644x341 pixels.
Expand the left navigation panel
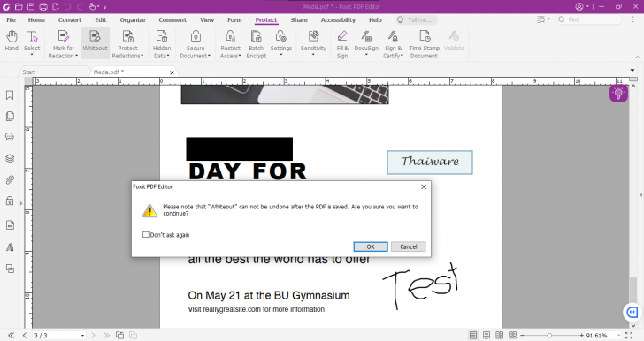click(x=21, y=203)
